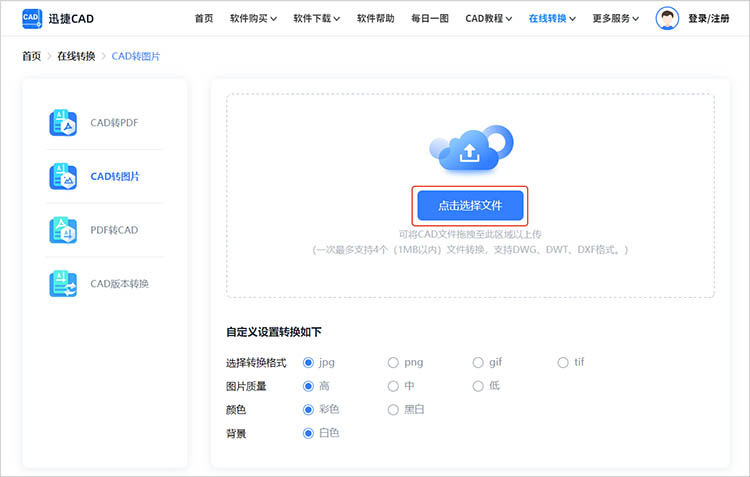Go to 首页 in top navigation
This screenshot has height=477, width=750.
pyautogui.click(x=204, y=19)
